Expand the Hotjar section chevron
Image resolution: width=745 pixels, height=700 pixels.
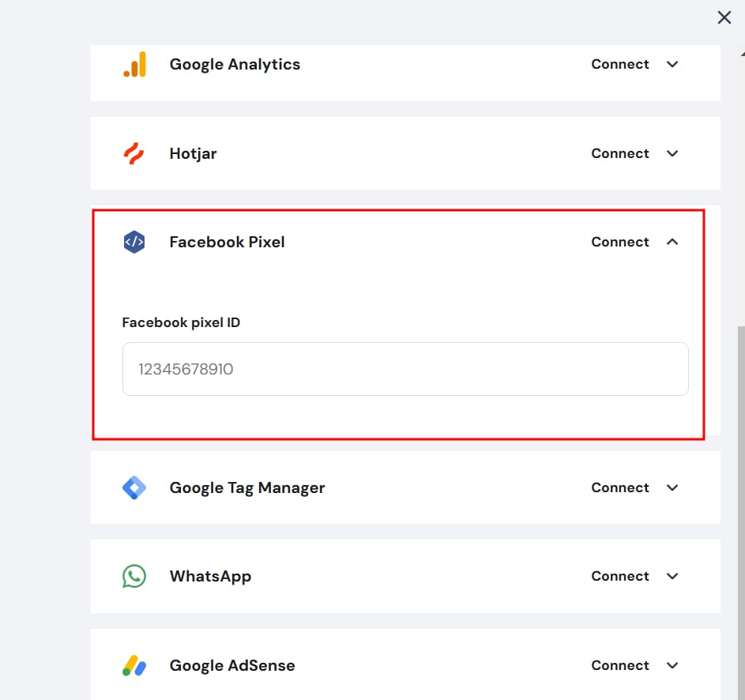672,153
